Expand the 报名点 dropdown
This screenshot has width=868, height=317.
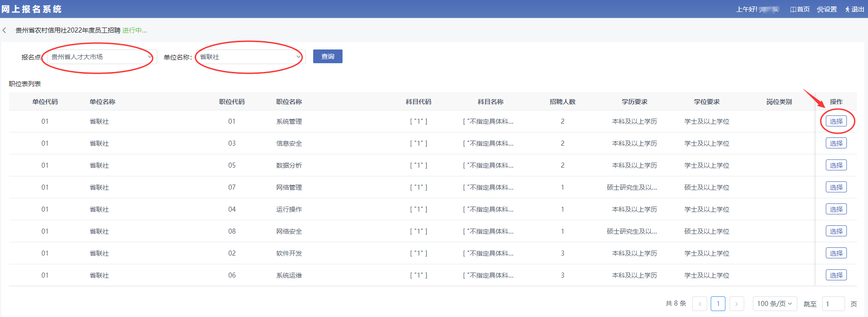(x=102, y=57)
